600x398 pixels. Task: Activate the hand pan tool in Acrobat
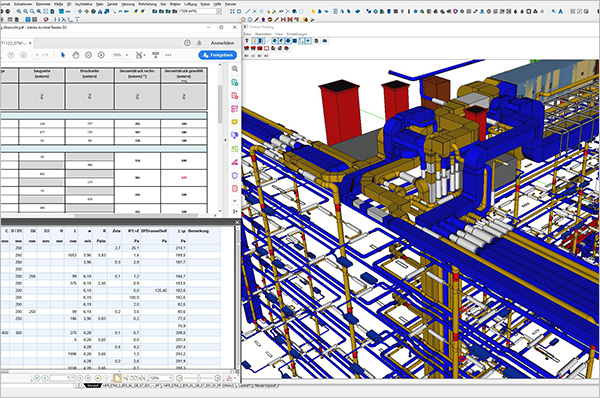coord(76,55)
